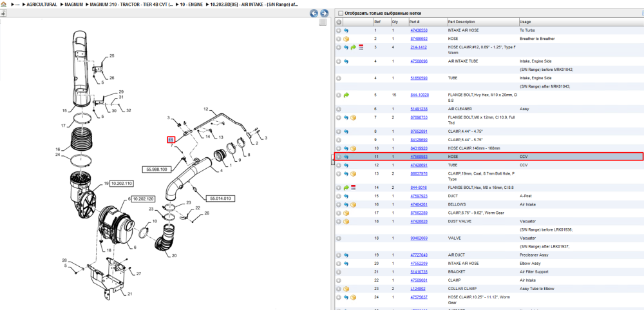The height and width of the screenshot is (310, 644).
Task: Click the box icon in HOSE ref 2 row
Action: click(346, 39)
